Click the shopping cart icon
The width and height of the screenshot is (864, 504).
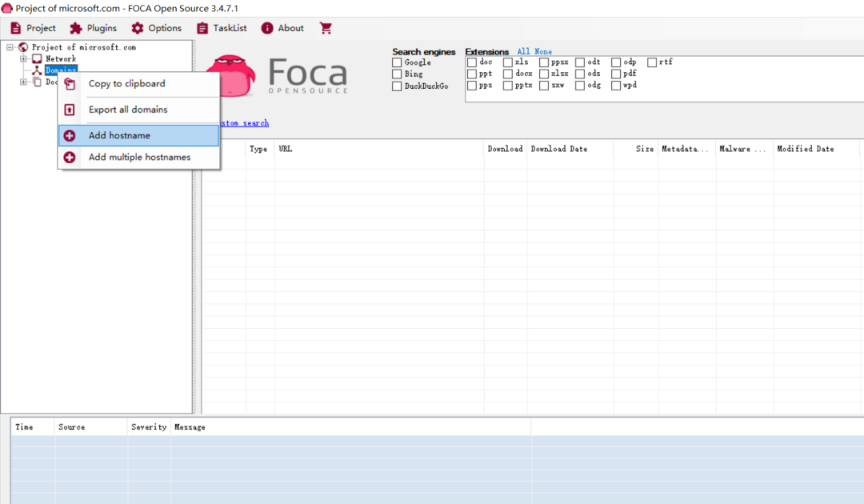(326, 28)
